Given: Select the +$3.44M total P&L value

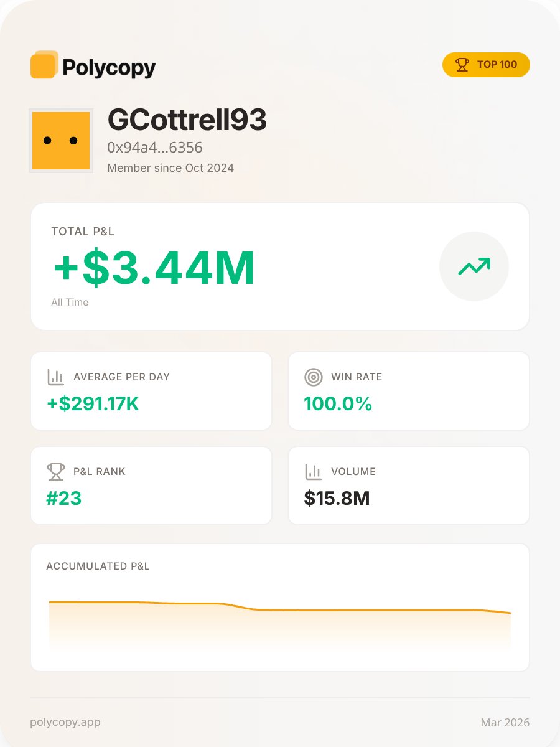Looking at the screenshot, I should (154, 268).
